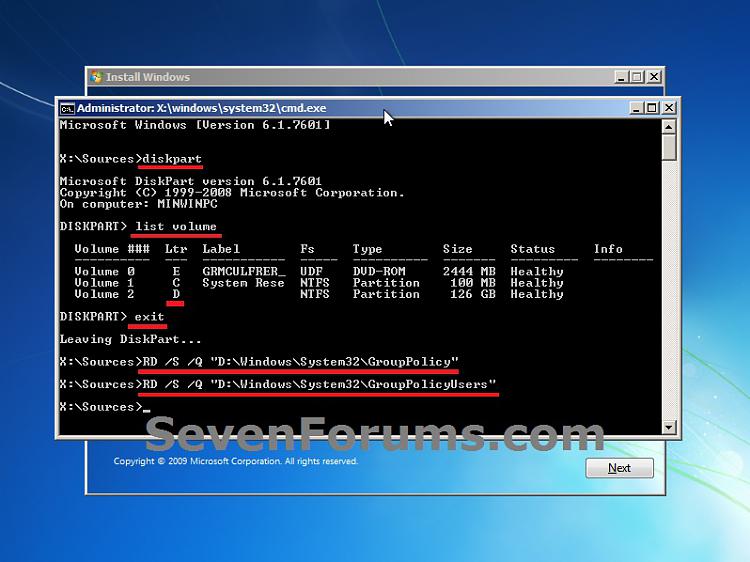The height and width of the screenshot is (562, 750).
Task: Click the 'diskpart' command text
Action: (172, 159)
